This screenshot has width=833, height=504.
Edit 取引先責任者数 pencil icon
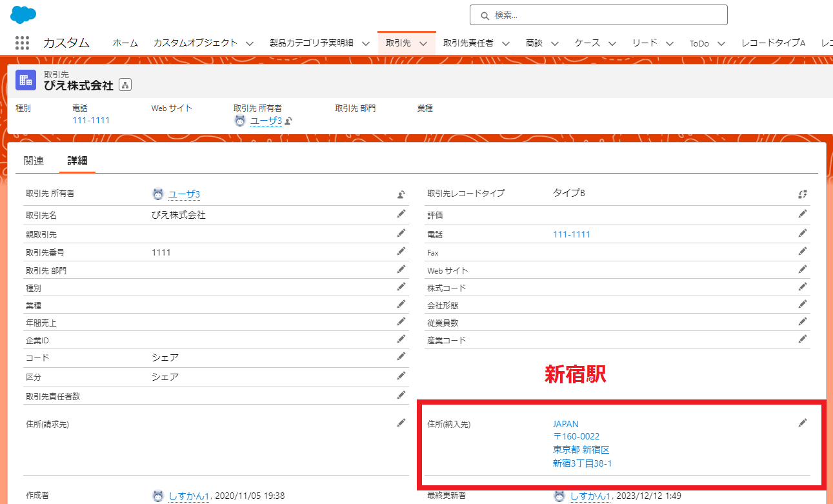click(401, 395)
